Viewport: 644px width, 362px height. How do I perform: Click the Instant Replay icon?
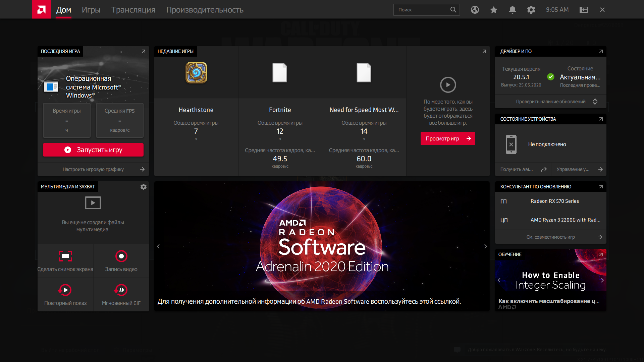click(65, 290)
